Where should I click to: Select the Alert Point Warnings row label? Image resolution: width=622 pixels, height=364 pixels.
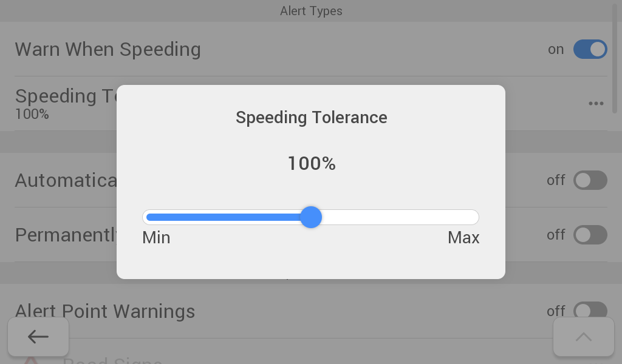click(x=105, y=311)
